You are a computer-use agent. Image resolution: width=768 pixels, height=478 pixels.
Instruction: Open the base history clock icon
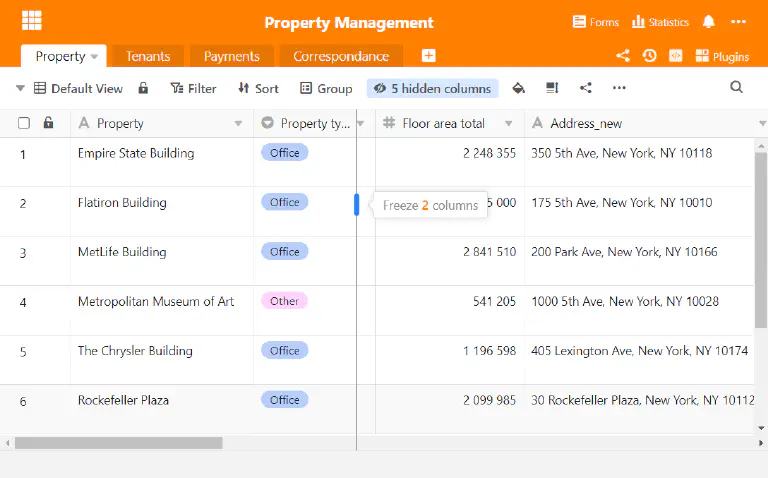point(649,56)
